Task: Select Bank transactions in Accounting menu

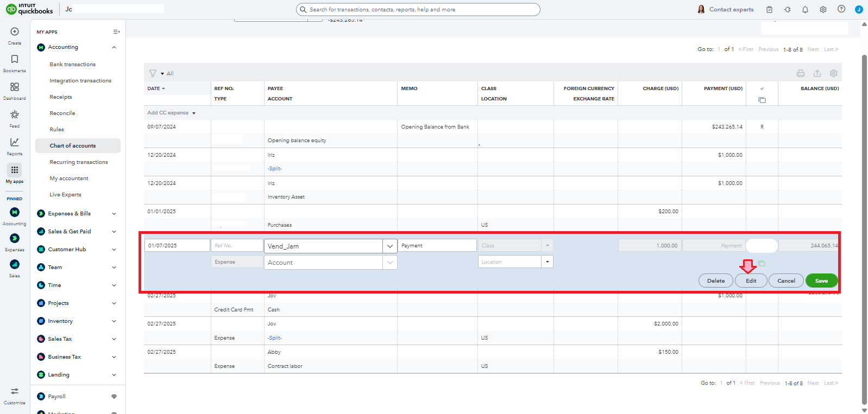Action: pyautogui.click(x=72, y=65)
